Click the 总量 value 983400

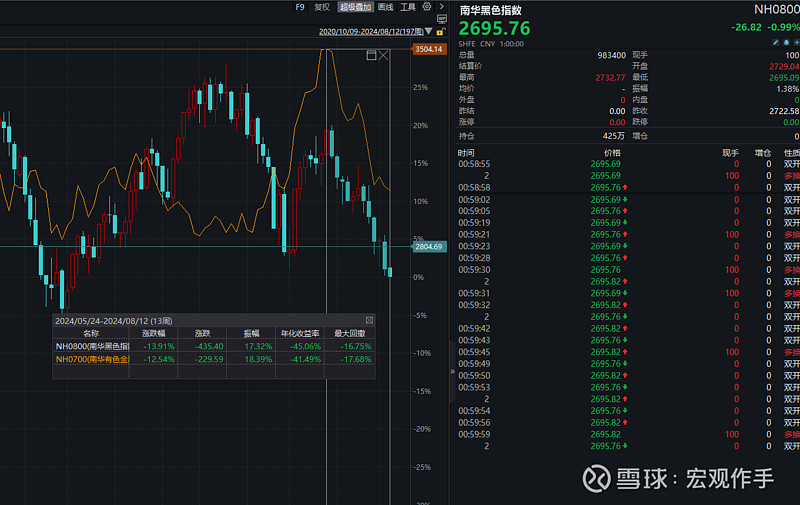pos(612,55)
